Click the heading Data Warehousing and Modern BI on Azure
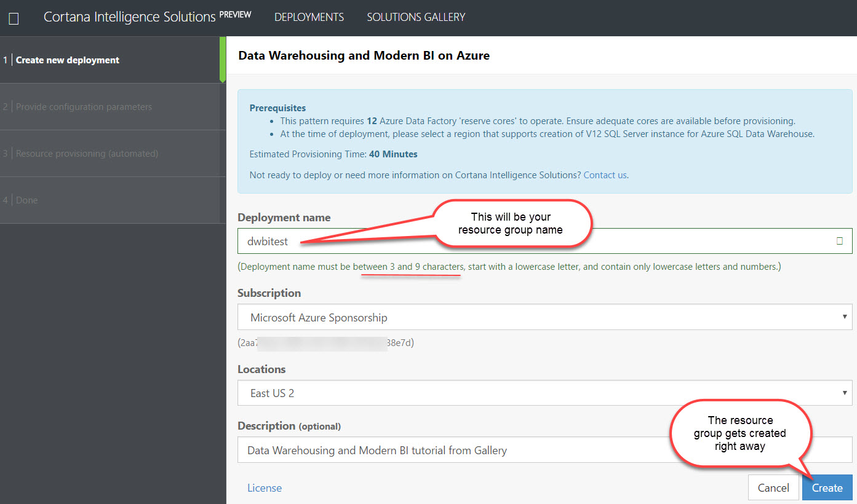The width and height of the screenshot is (857, 504). [364, 55]
